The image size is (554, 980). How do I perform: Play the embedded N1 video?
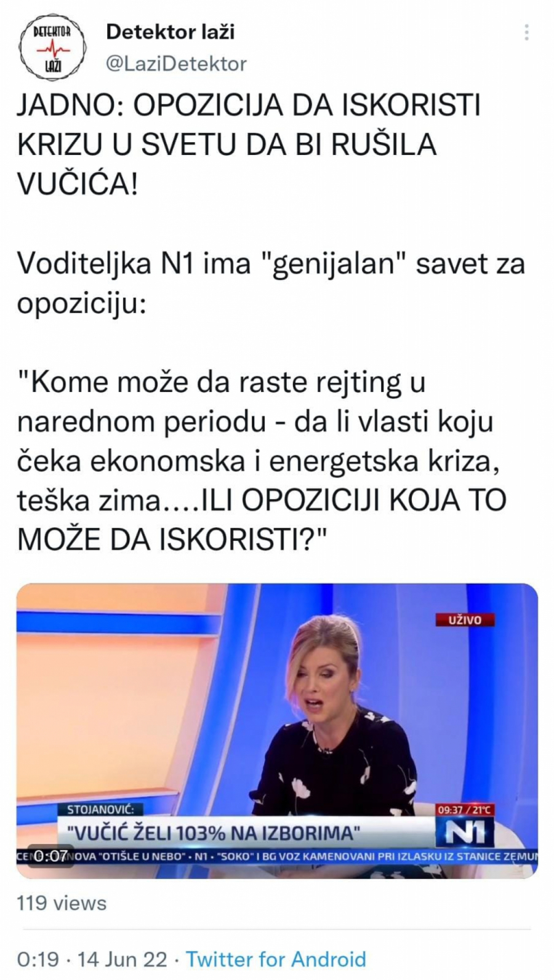[277, 730]
